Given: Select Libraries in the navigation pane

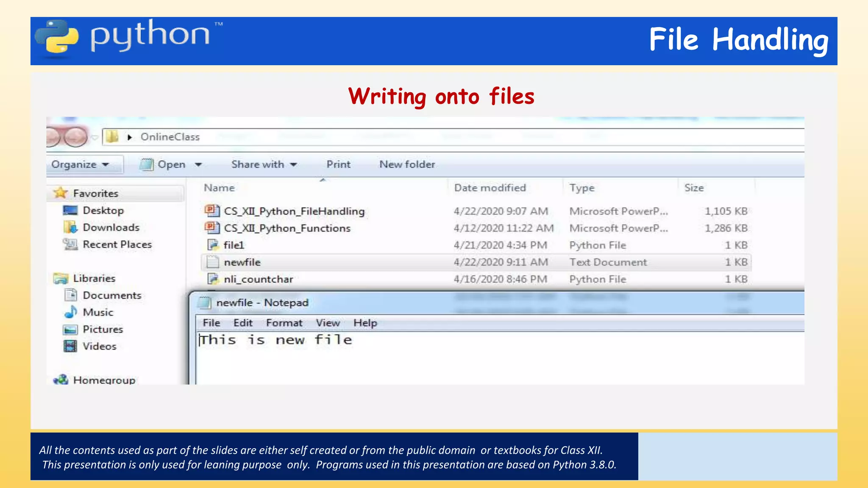Looking at the screenshot, I should click(94, 278).
